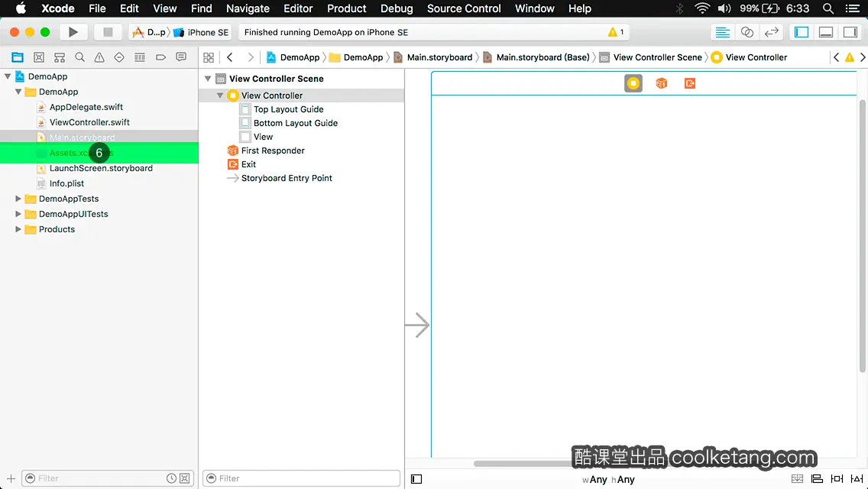This screenshot has width=868, height=489.
Task: Open the iPhone SE destination selector
Action: point(202,32)
